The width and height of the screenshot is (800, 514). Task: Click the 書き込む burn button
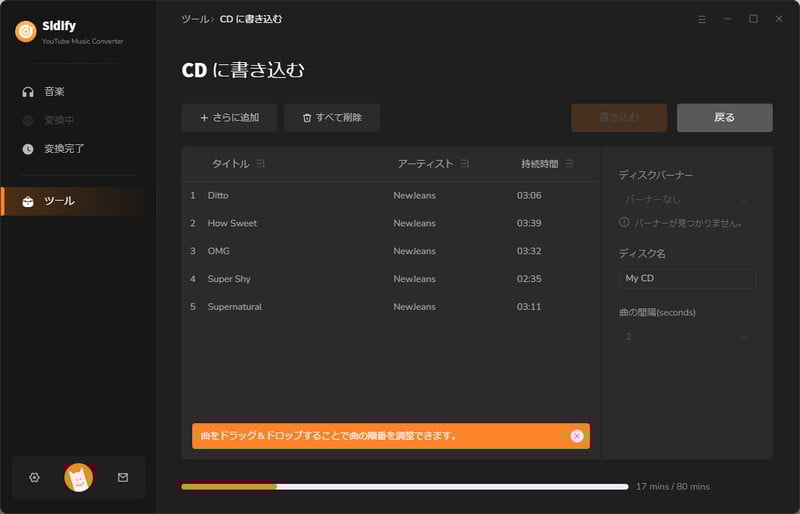pyautogui.click(x=619, y=118)
